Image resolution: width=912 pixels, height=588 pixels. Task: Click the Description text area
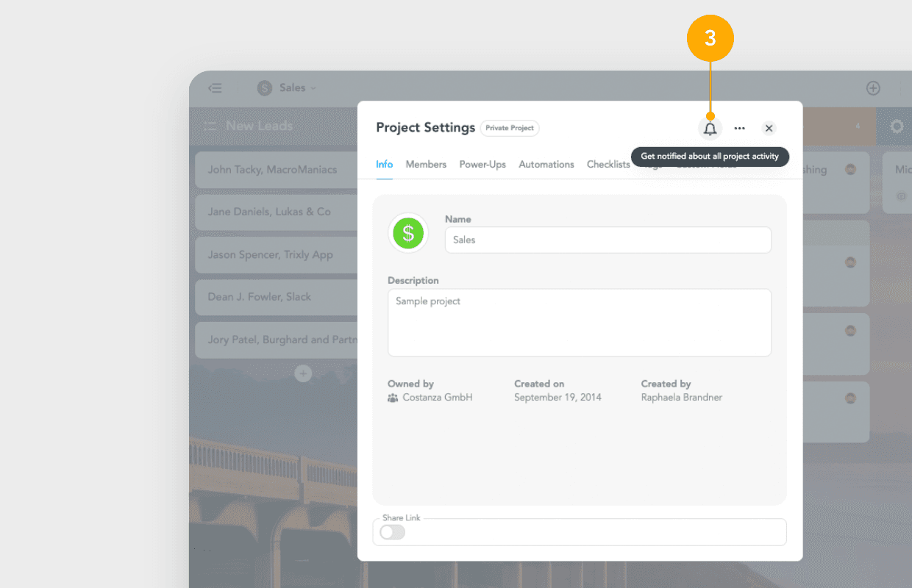point(579,322)
